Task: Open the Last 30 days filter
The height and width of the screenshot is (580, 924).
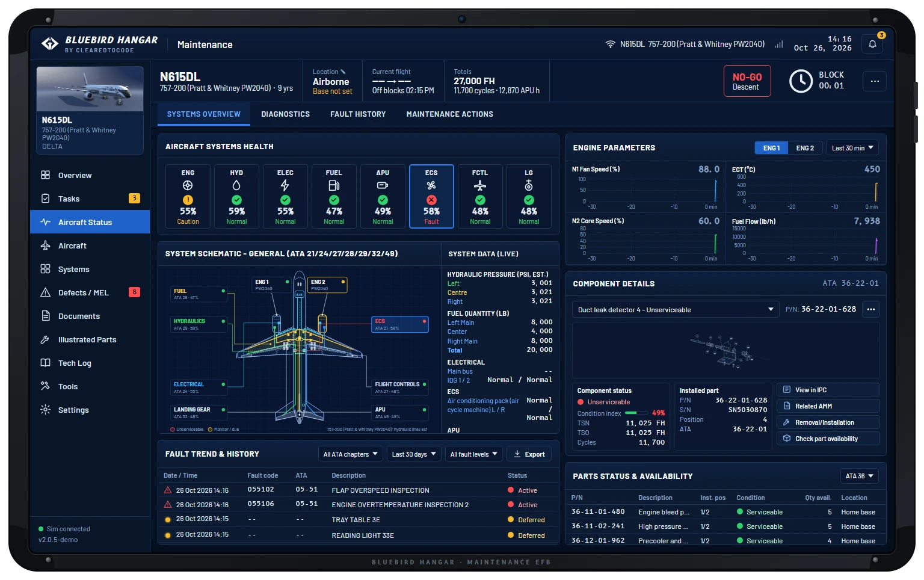Action: (x=414, y=454)
